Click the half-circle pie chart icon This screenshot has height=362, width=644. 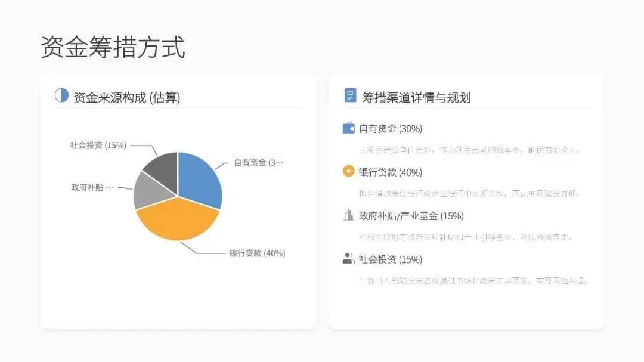[61, 95]
